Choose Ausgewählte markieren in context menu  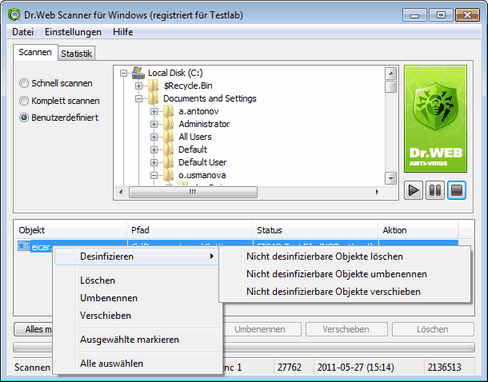[129, 340]
